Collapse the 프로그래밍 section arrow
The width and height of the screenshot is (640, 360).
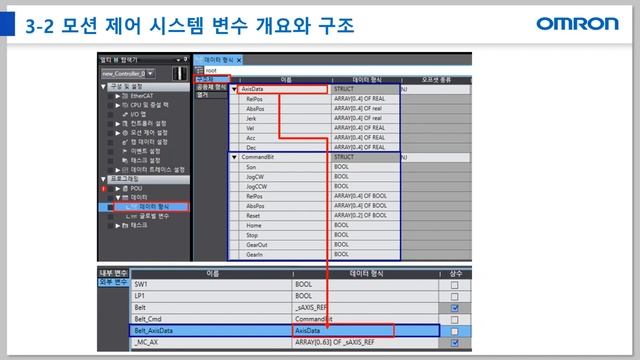[103, 179]
